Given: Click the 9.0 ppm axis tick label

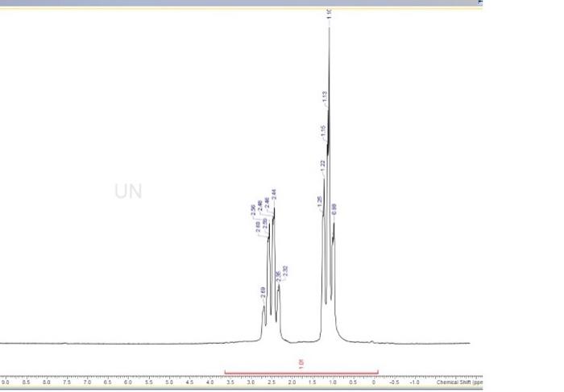Looking at the screenshot, I should coord(5,382).
